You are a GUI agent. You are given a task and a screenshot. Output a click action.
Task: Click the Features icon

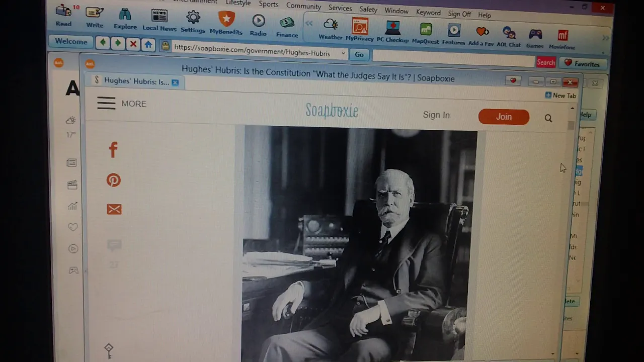pos(454,34)
